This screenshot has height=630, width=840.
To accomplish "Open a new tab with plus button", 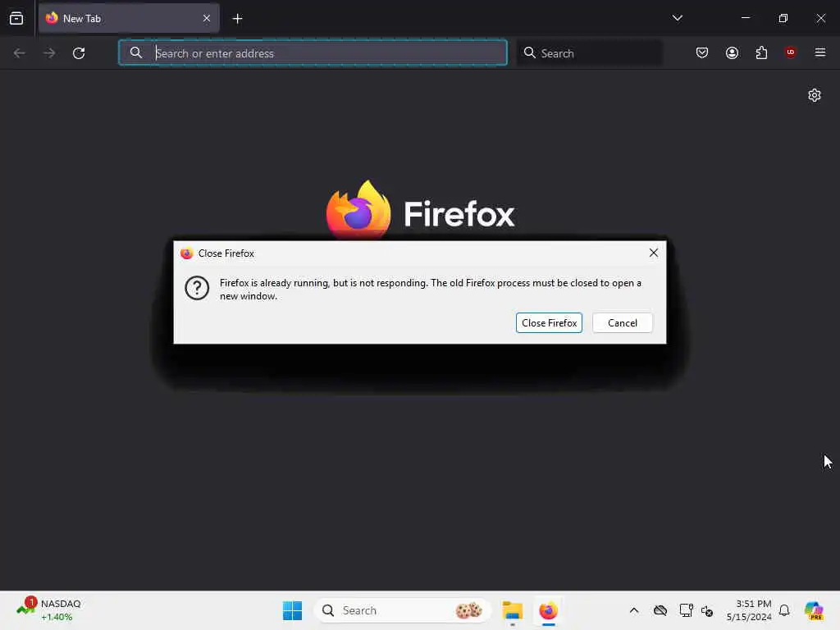I will pos(237,19).
